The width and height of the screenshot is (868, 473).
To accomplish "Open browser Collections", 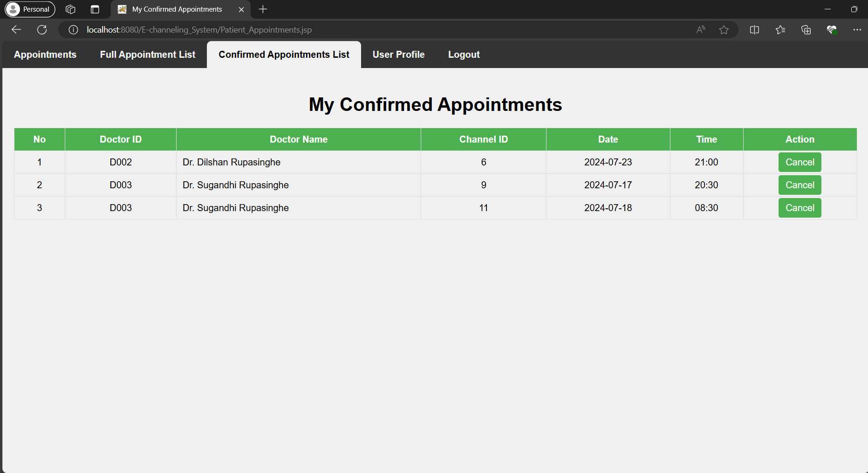I will click(x=806, y=30).
